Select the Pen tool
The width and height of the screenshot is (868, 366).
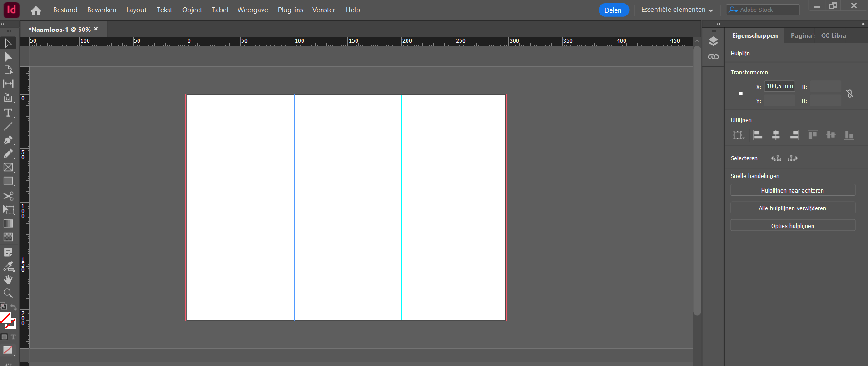pos(8,140)
